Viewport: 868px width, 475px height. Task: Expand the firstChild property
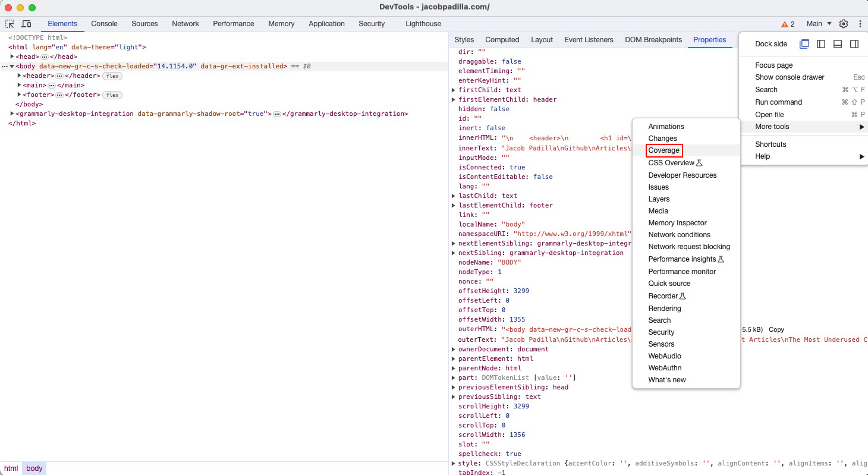pos(453,90)
